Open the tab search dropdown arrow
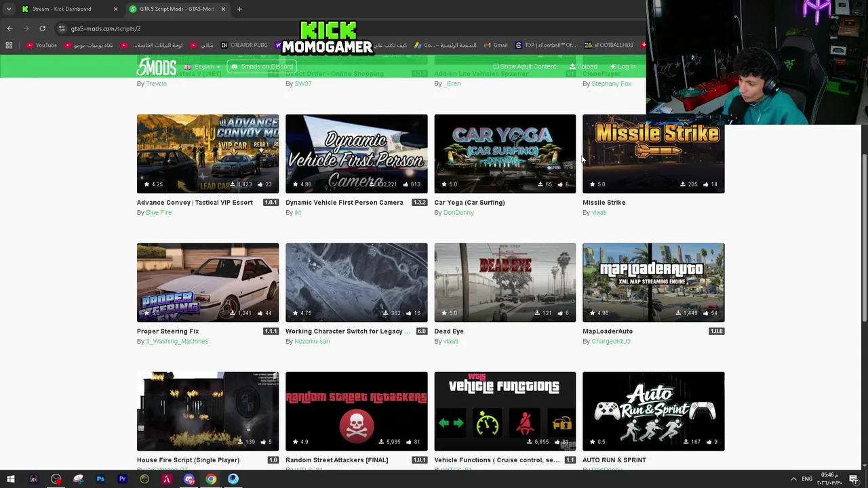868x488 pixels. click(9, 9)
